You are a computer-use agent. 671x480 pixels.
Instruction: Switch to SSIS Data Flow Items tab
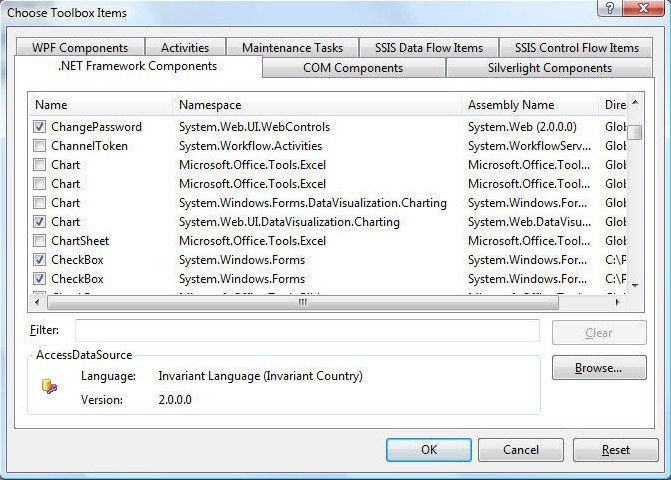click(x=429, y=47)
